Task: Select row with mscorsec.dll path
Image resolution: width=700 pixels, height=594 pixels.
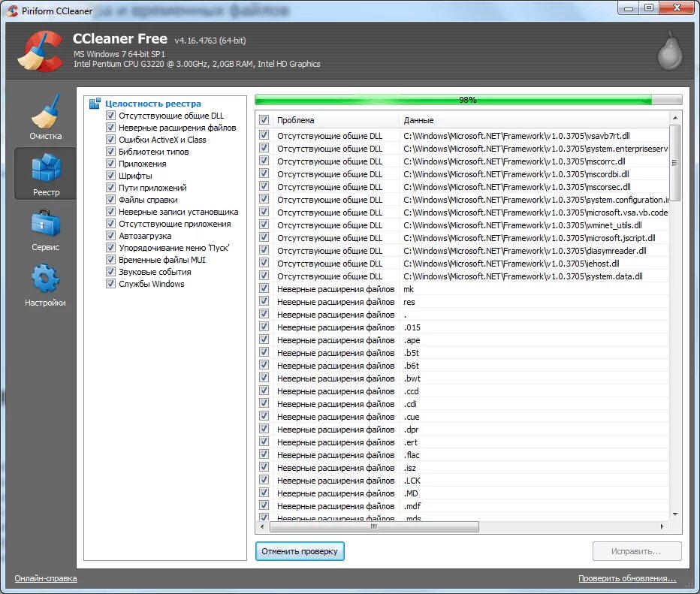Action: 463,187
